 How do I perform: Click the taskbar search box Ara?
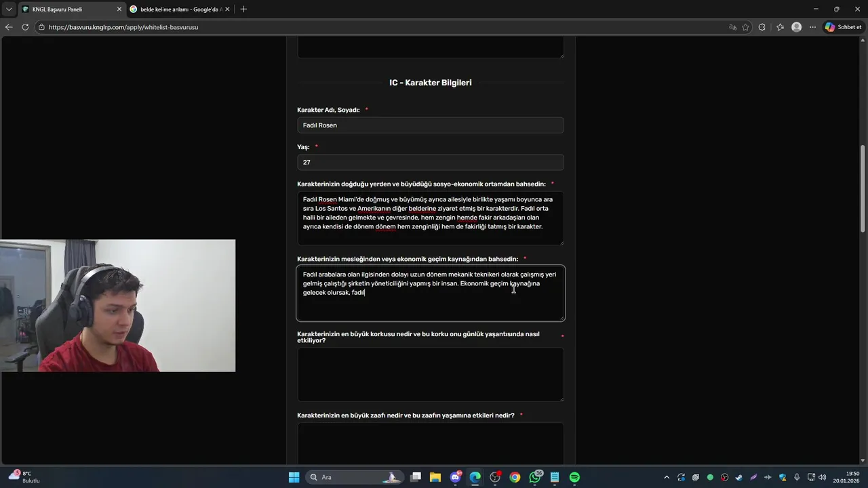point(353,477)
